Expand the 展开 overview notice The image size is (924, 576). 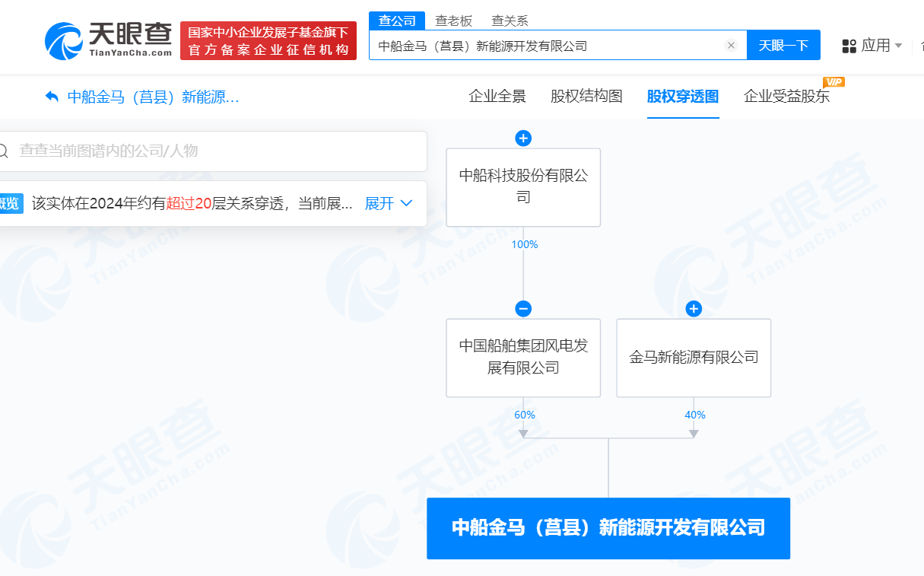389,203
